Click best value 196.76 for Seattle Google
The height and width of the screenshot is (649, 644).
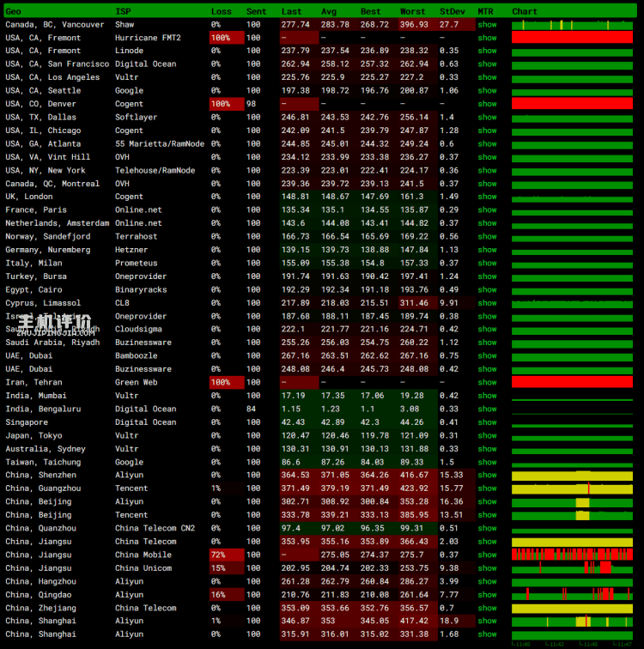tap(374, 91)
